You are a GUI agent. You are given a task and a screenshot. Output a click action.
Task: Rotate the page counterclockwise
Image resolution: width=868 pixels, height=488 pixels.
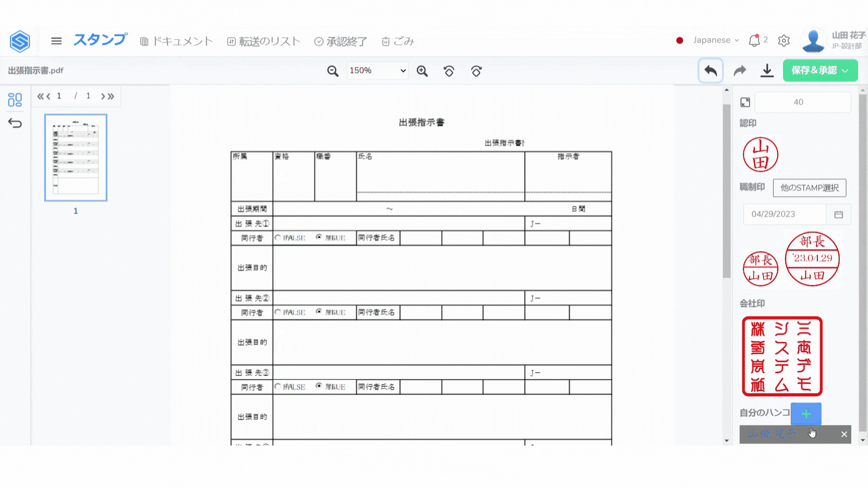(x=449, y=71)
